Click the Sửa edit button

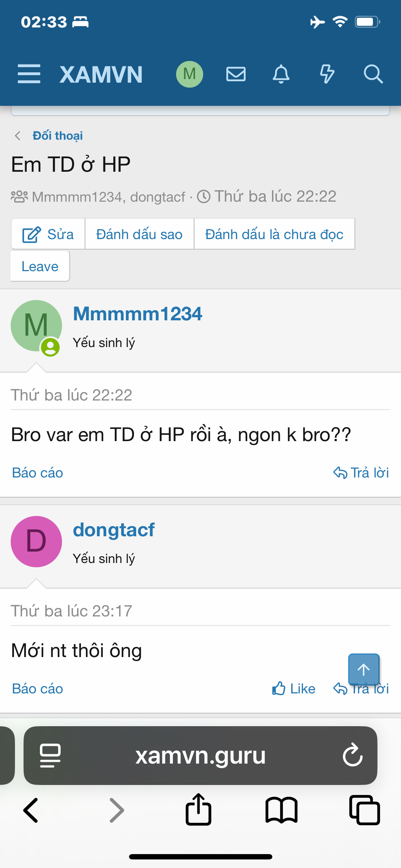[48, 234]
